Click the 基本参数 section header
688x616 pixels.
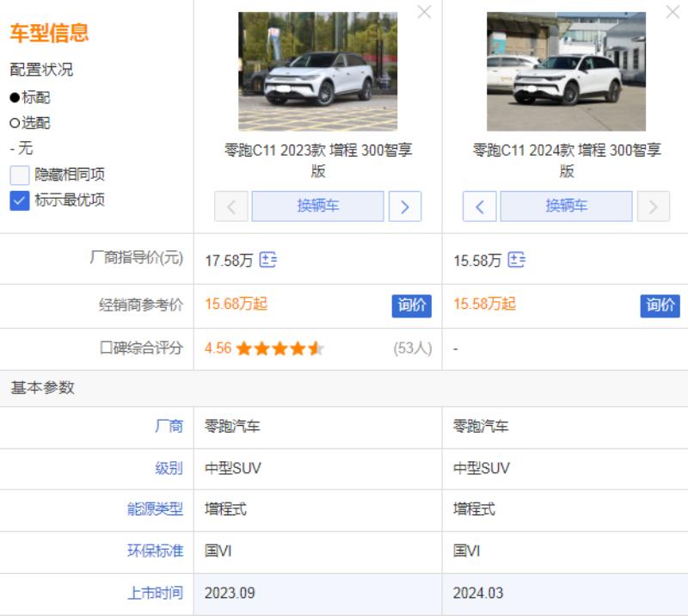pyautogui.click(x=42, y=388)
